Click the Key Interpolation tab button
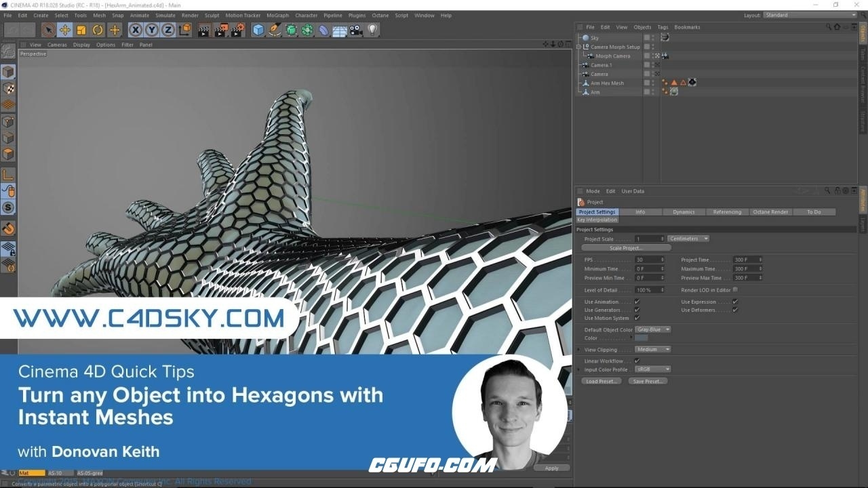Screen dimensions: 868x488 597,220
